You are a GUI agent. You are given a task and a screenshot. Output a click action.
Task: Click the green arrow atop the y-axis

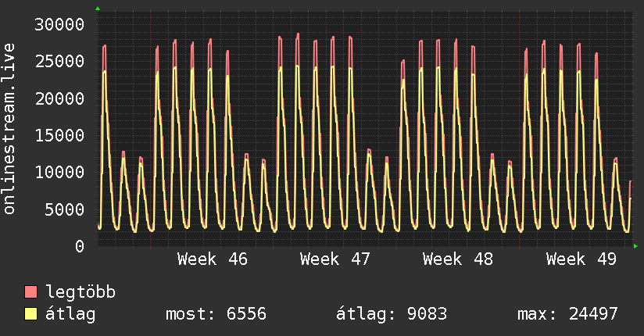[98, 9]
